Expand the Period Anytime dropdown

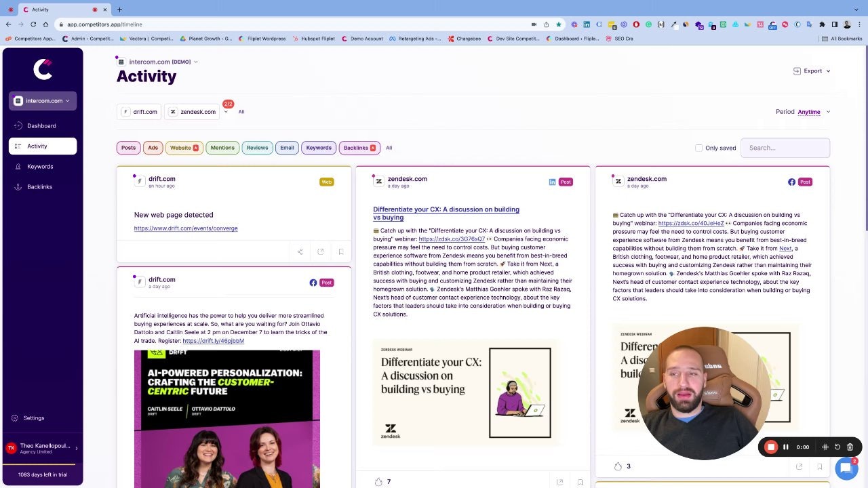tap(808, 112)
